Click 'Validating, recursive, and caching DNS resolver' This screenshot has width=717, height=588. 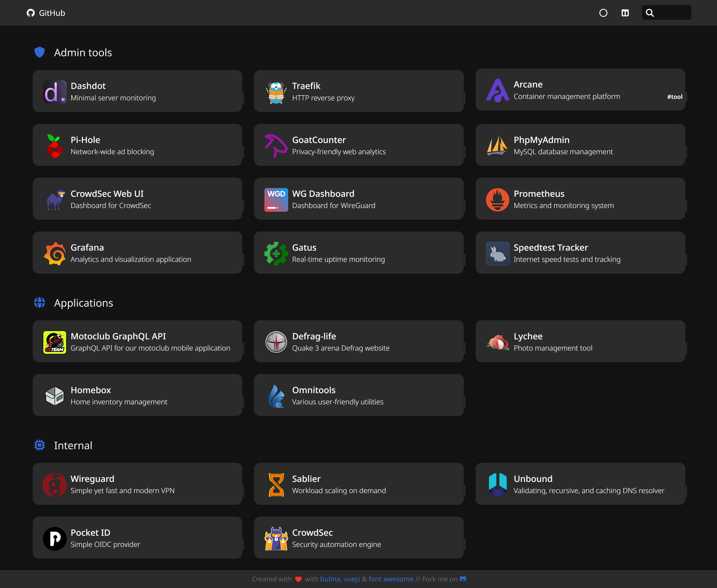point(589,490)
